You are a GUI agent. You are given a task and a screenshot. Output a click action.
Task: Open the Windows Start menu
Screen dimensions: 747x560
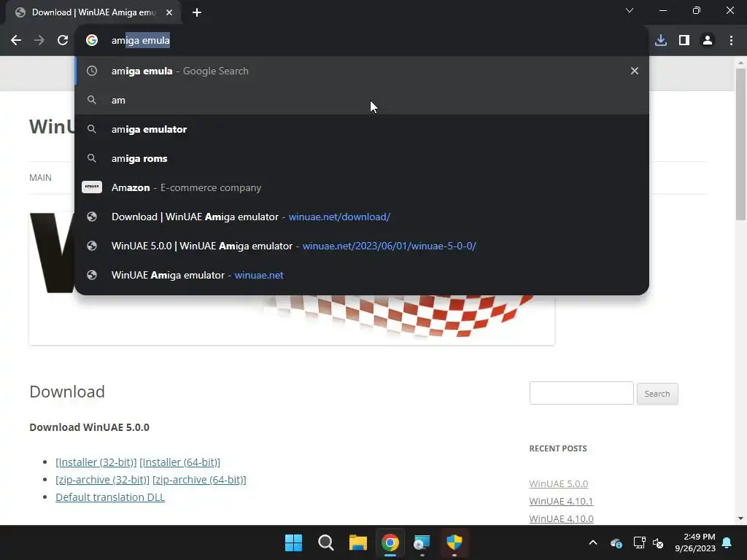[293, 542]
